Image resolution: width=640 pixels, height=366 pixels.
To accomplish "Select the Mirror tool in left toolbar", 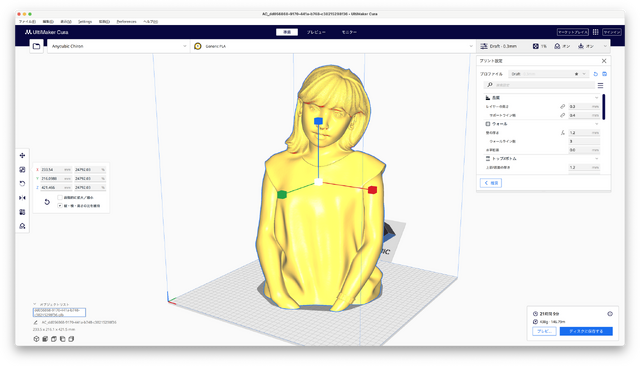I will point(22,198).
